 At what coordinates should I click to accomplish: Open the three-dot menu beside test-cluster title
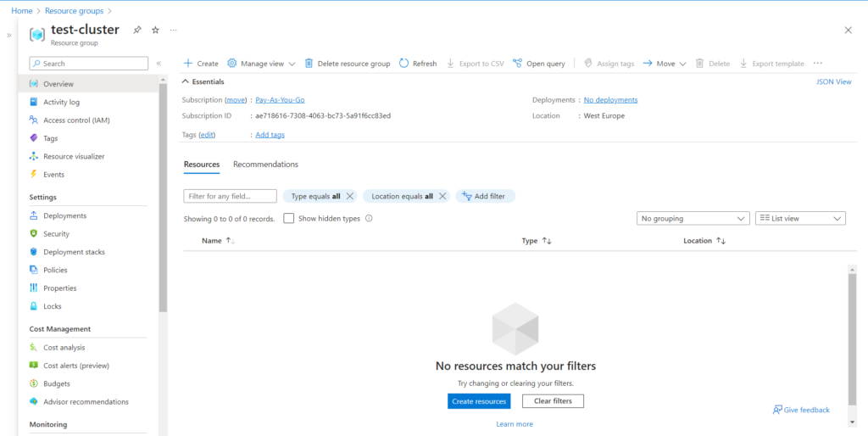pos(174,30)
